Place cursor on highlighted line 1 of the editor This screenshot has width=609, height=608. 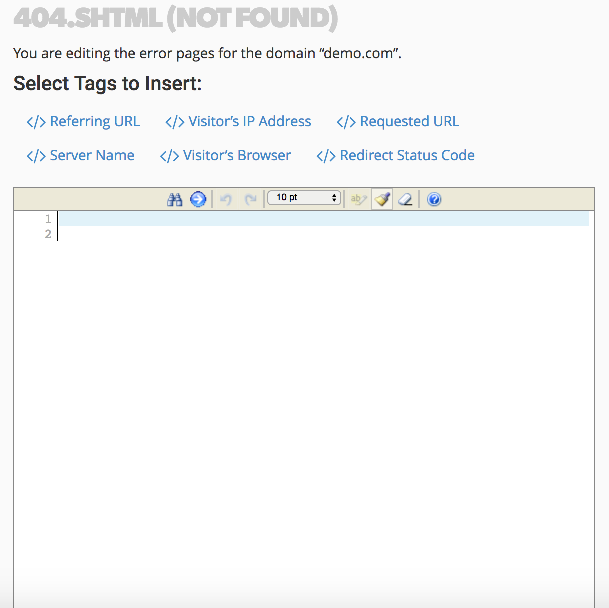coord(320,218)
